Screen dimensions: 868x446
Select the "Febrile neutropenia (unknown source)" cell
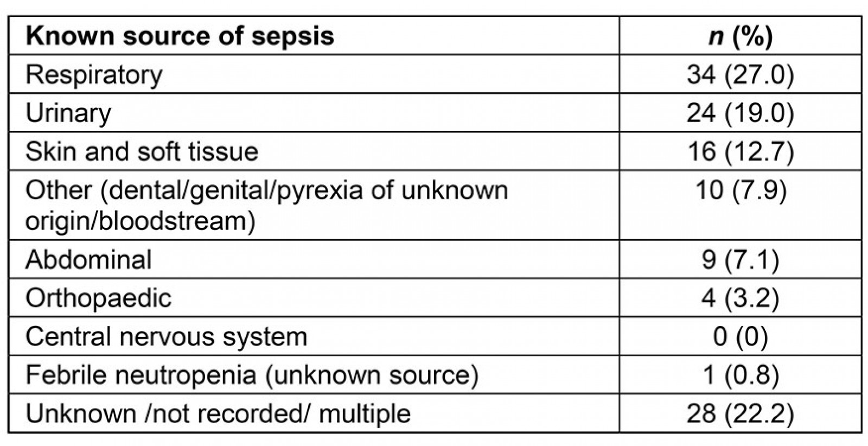click(x=252, y=375)
